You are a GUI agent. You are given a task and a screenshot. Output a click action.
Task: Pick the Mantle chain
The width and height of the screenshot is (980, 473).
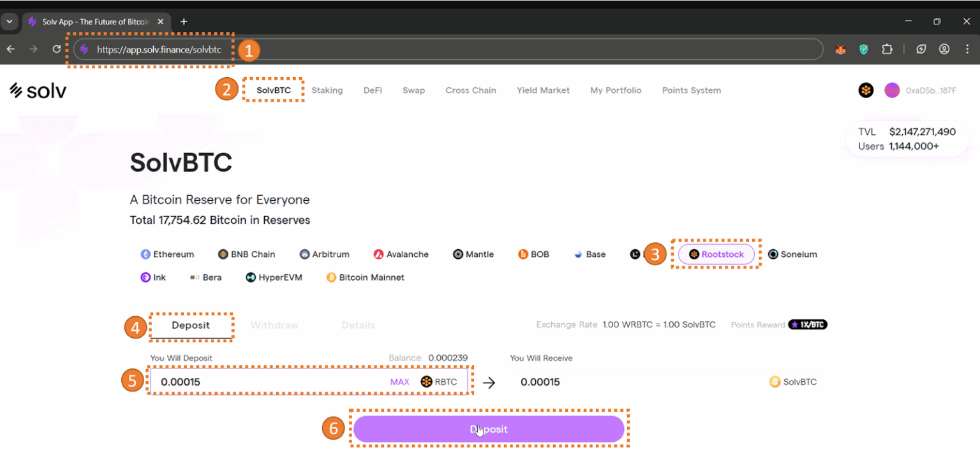473,254
